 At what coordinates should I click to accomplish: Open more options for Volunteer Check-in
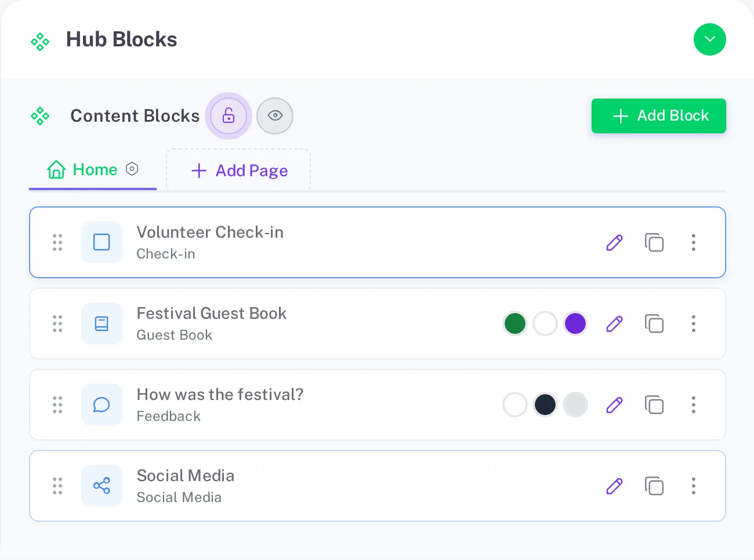(693, 242)
